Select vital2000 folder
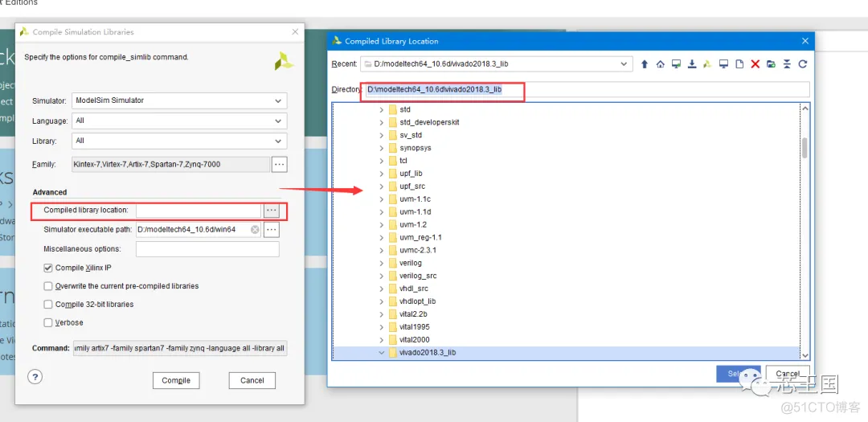Screen dimensions: 868x422 [x=414, y=339]
